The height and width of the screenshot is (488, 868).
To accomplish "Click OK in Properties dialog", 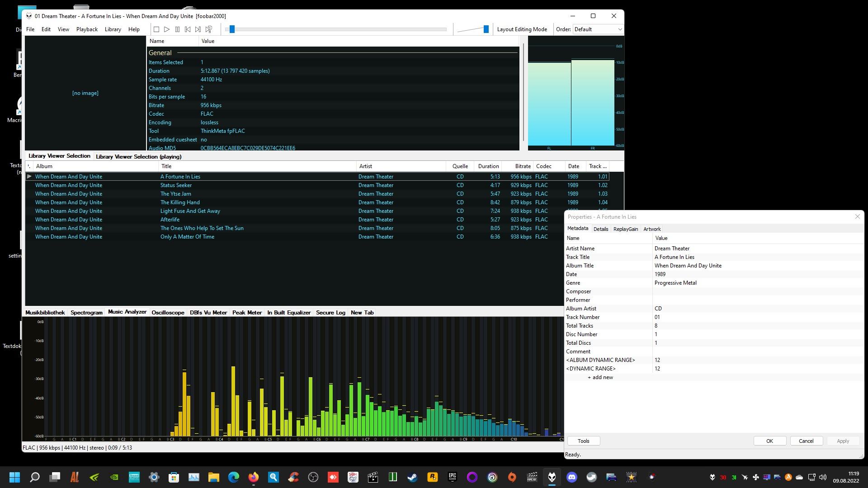I will [769, 441].
